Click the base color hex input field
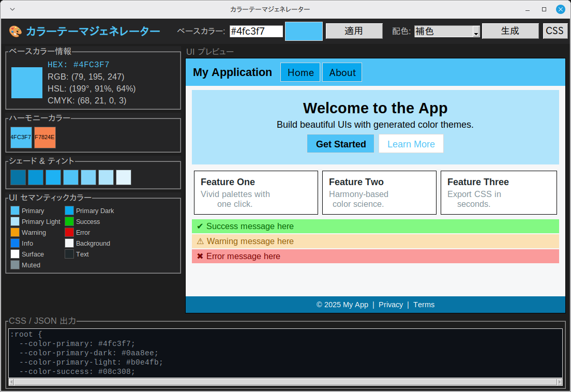Viewport: 571px width, 392px height. coord(256,32)
